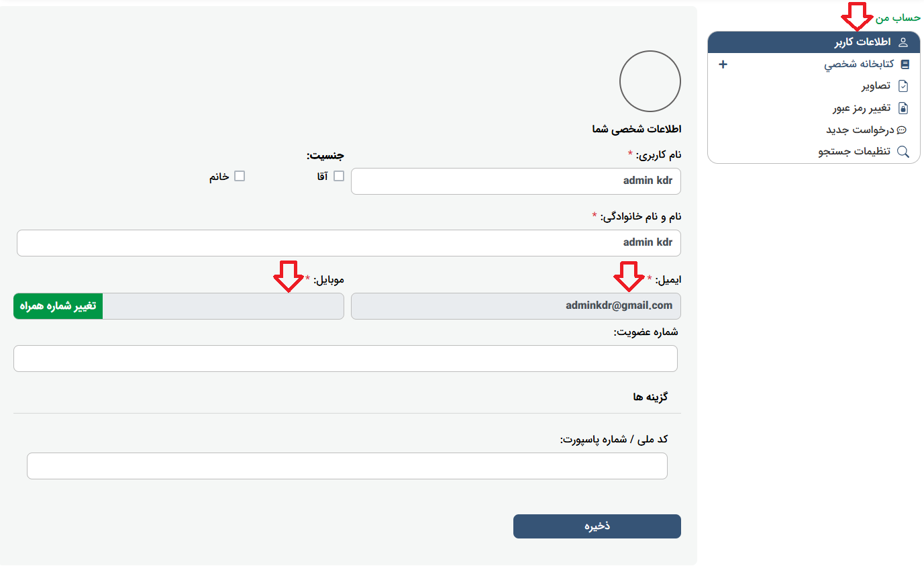
Task: Go to the تصاوير menu item
Action: tap(876, 86)
